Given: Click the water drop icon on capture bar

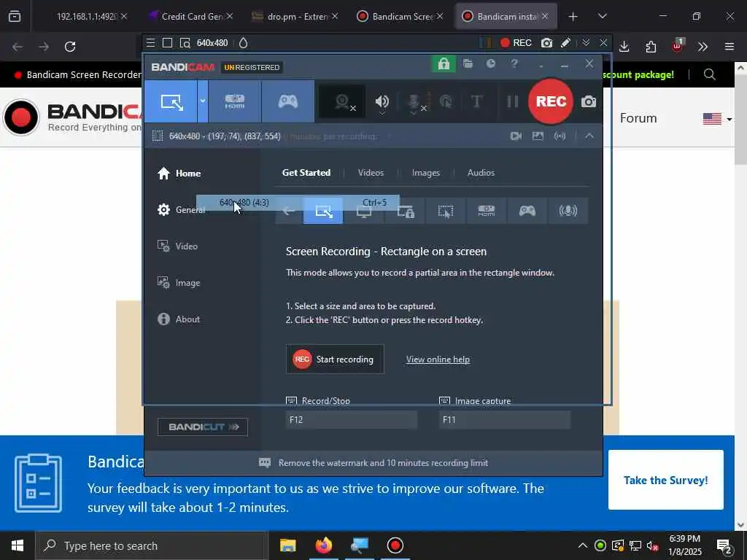Looking at the screenshot, I should coord(244,43).
